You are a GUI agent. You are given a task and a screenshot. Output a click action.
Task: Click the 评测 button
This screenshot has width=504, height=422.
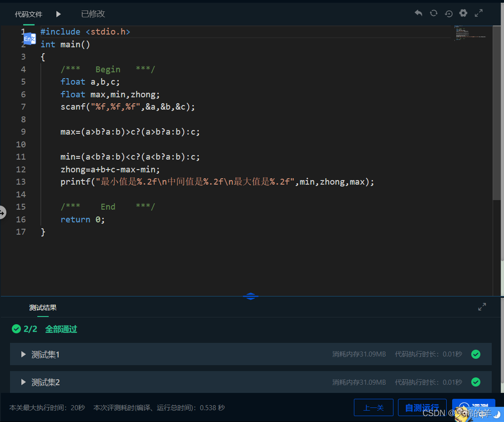tap(474, 407)
